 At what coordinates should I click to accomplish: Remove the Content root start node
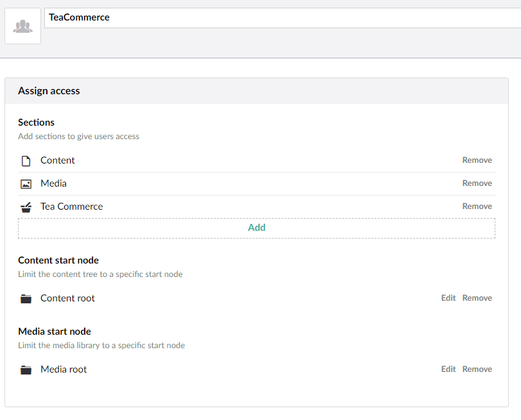click(x=477, y=298)
